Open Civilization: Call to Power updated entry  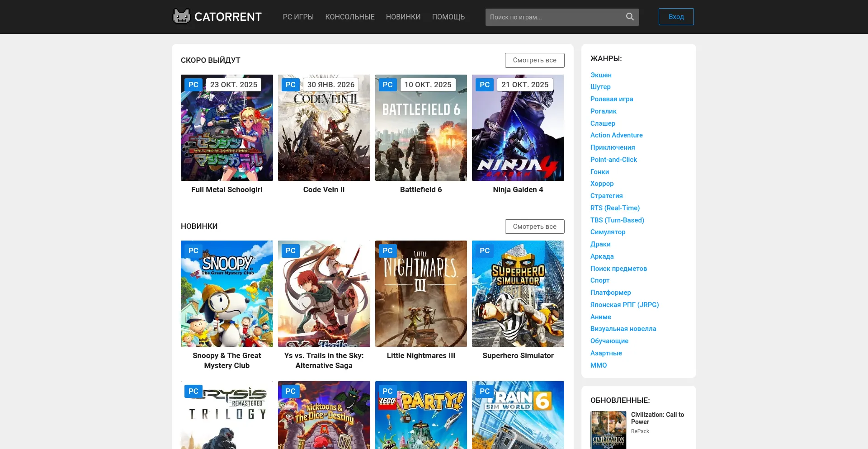[x=657, y=418]
